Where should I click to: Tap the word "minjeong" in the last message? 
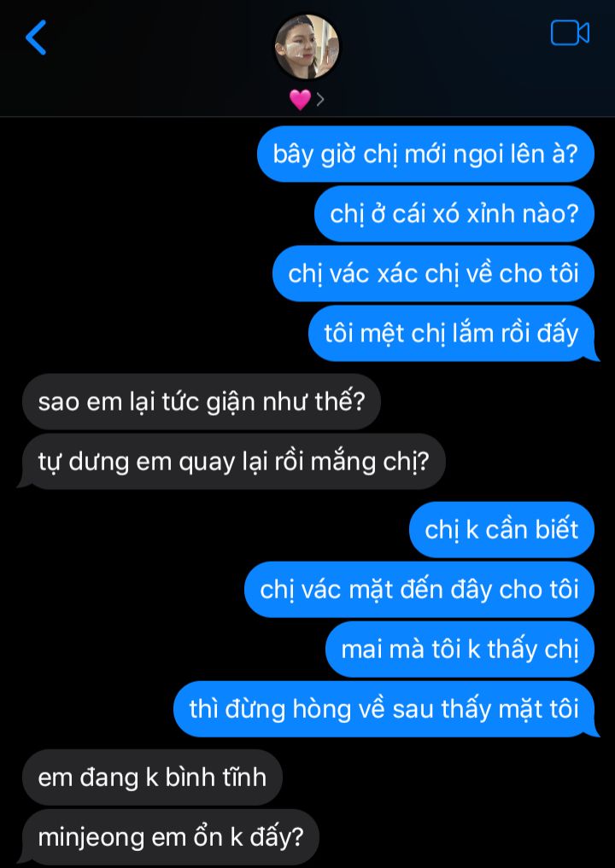[x=91, y=838]
